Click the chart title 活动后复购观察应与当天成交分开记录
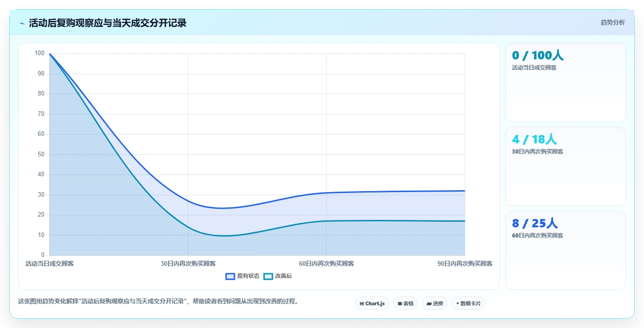 (107, 23)
